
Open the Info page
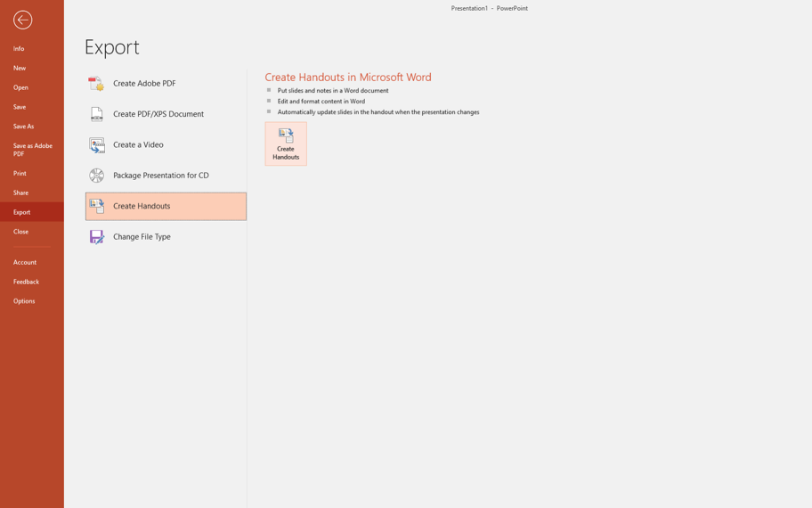coord(19,49)
